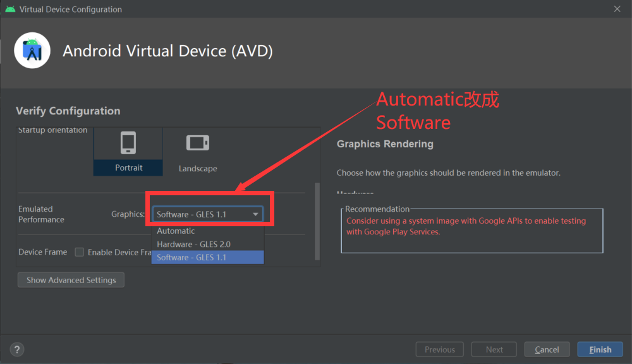Click the Next button
632x364 pixels.
point(494,349)
